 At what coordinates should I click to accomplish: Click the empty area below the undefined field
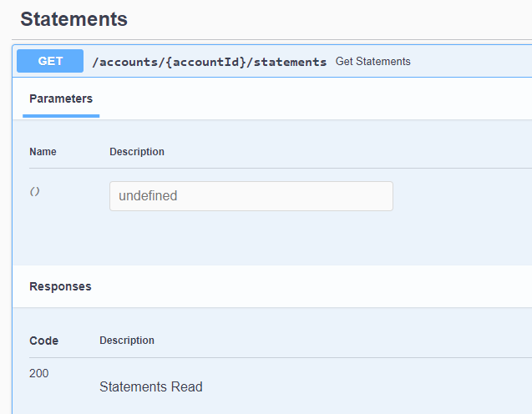click(271, 237)
